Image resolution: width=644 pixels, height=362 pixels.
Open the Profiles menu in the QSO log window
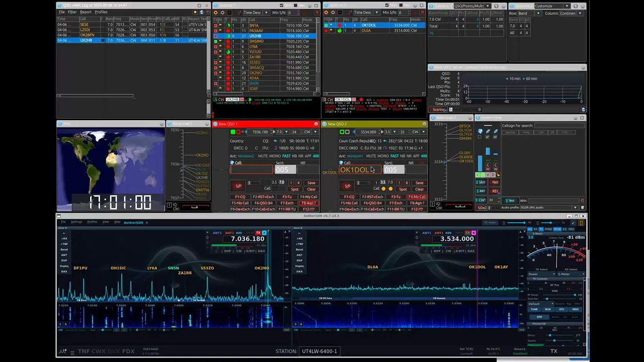click(x=101, y=12)
